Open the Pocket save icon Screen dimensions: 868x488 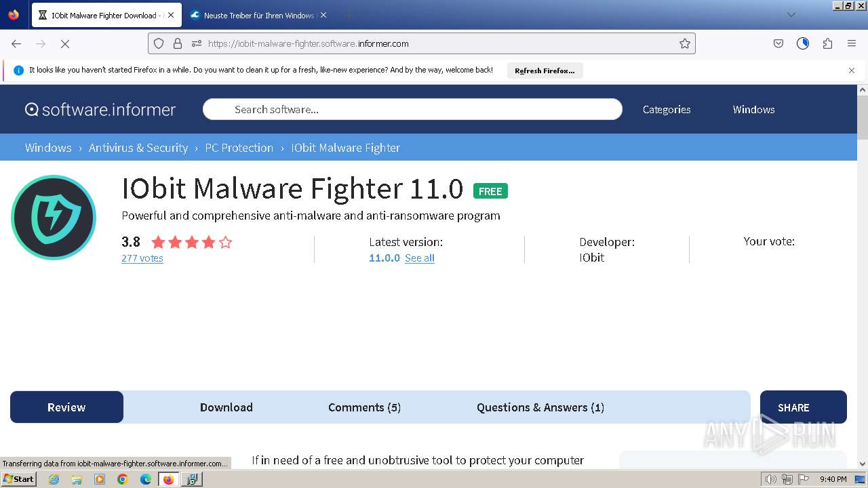(778, 43)
